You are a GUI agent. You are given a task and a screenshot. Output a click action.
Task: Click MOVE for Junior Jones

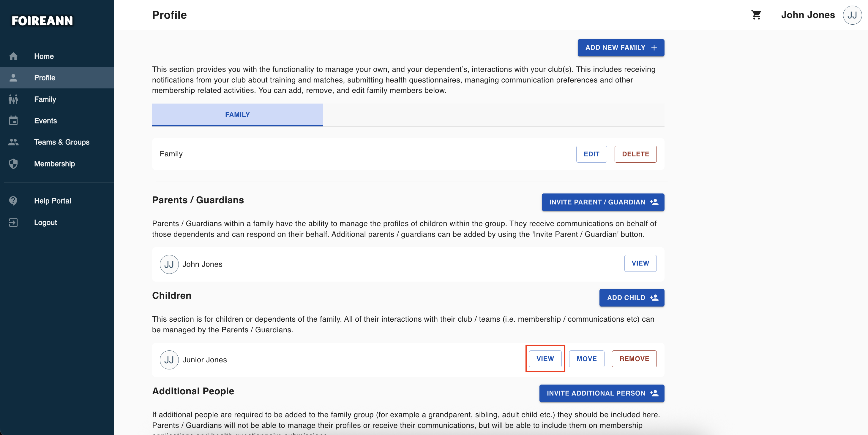[587, 359]
